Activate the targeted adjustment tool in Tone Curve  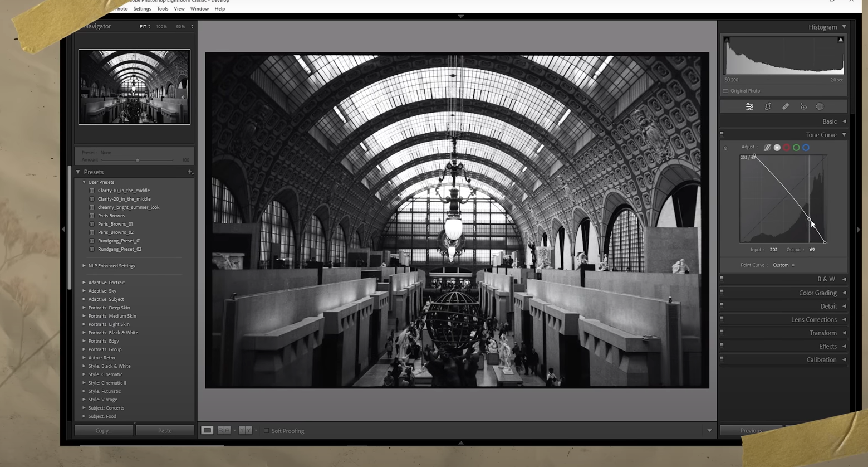tap(725, 147)
